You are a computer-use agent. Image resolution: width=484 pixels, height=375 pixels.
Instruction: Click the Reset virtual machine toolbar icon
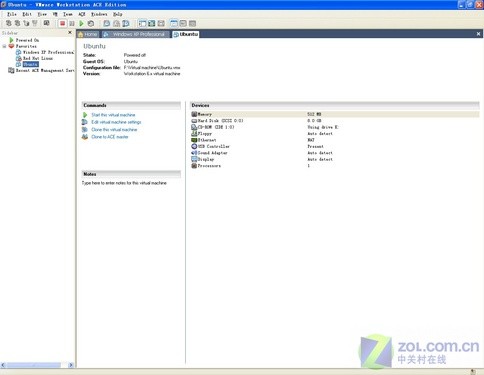(91, 23)
